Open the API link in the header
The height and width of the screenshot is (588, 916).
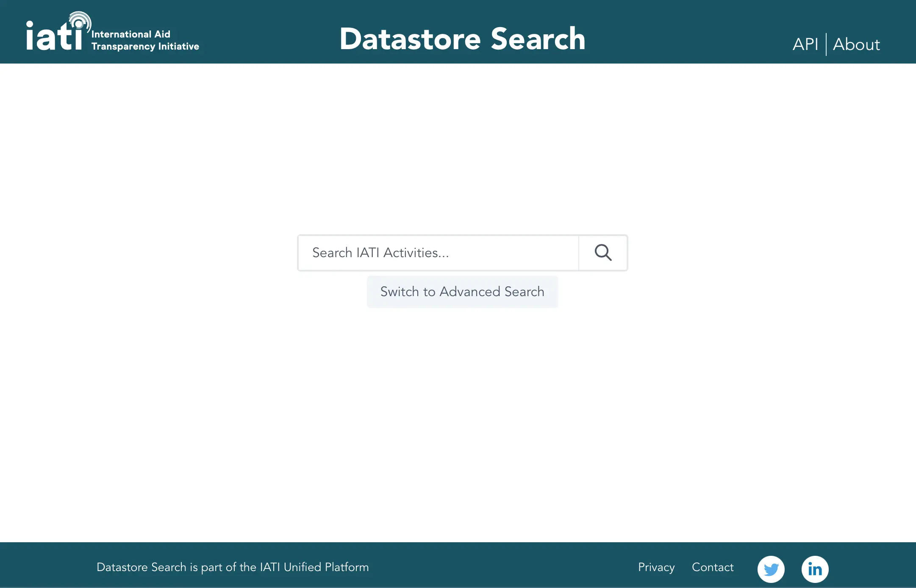pos(805,44)
